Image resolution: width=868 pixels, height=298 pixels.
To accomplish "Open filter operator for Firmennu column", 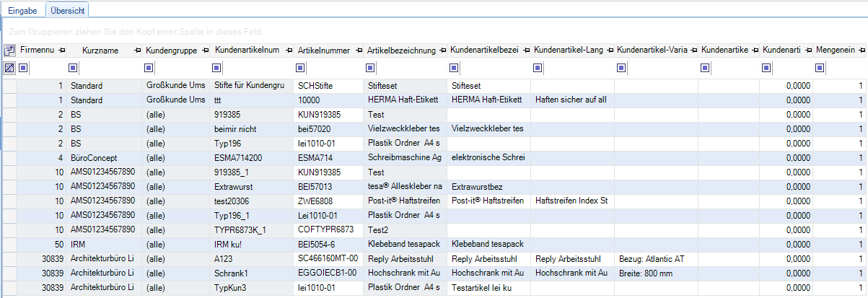I will tap(23, 69).
